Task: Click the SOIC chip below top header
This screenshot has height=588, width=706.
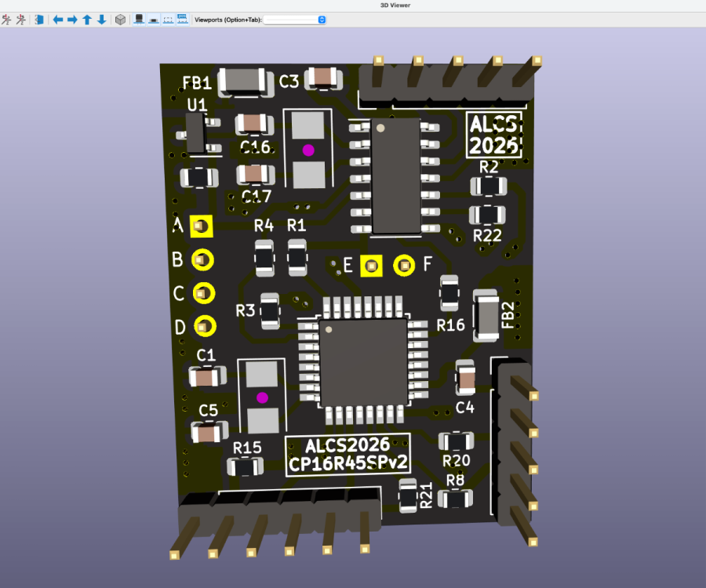Action: click(x=395, y=176)
